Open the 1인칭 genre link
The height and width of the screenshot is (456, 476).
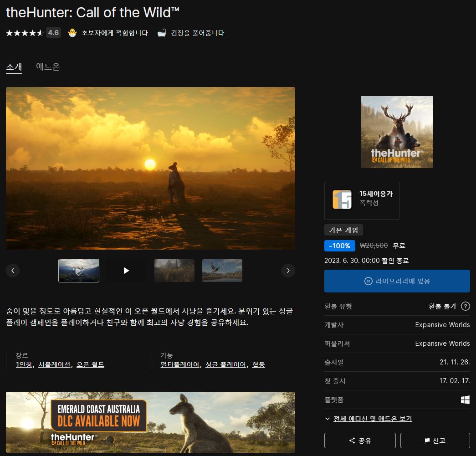point(24,364)
